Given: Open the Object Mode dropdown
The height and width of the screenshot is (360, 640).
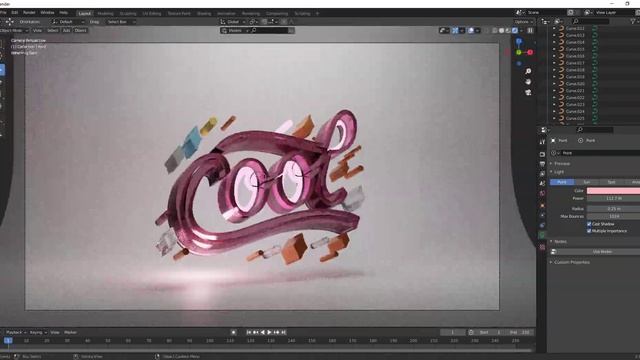Looking at the screenshot, I should click(14, 31).
